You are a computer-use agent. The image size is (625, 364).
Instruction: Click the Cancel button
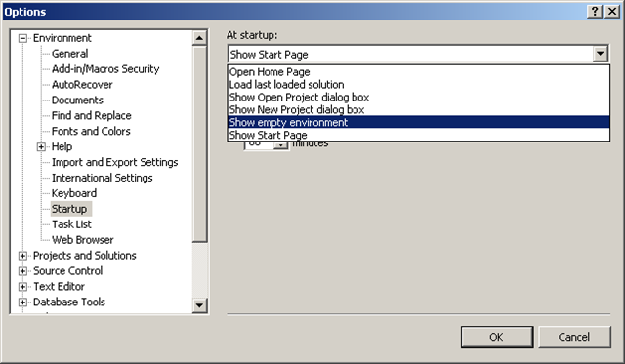[x=574, y=337]
